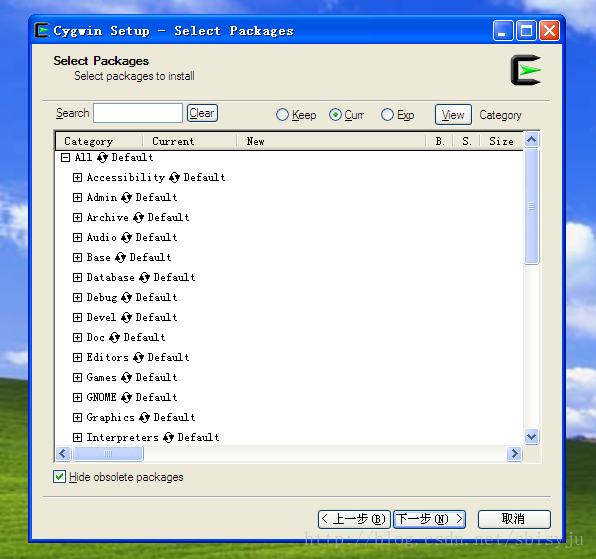
Task: Expand the Doc category
Action: 77,337
